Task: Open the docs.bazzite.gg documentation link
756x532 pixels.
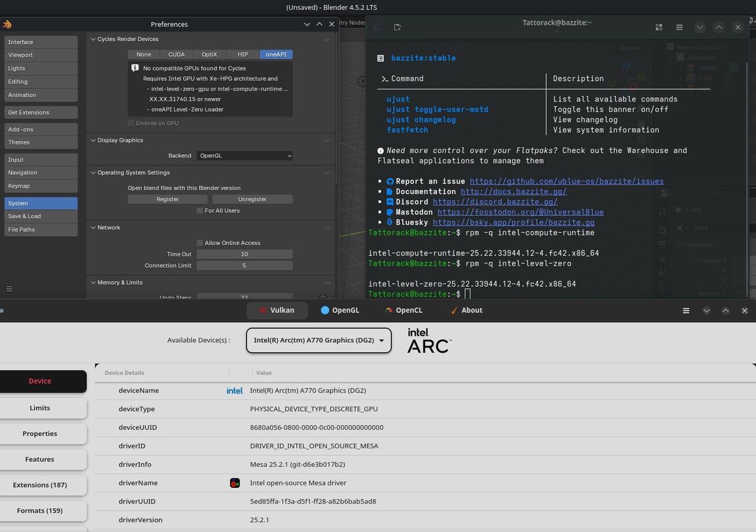Action: tap(513, 191)
